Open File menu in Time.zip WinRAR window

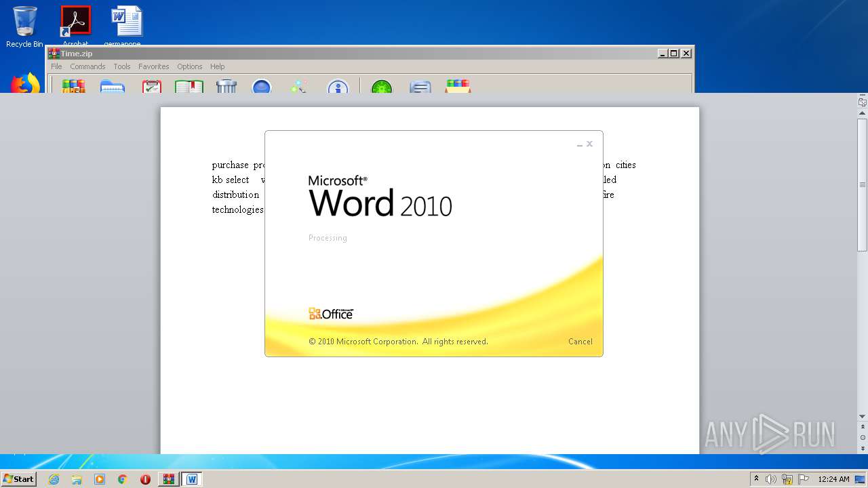[56, 66]
